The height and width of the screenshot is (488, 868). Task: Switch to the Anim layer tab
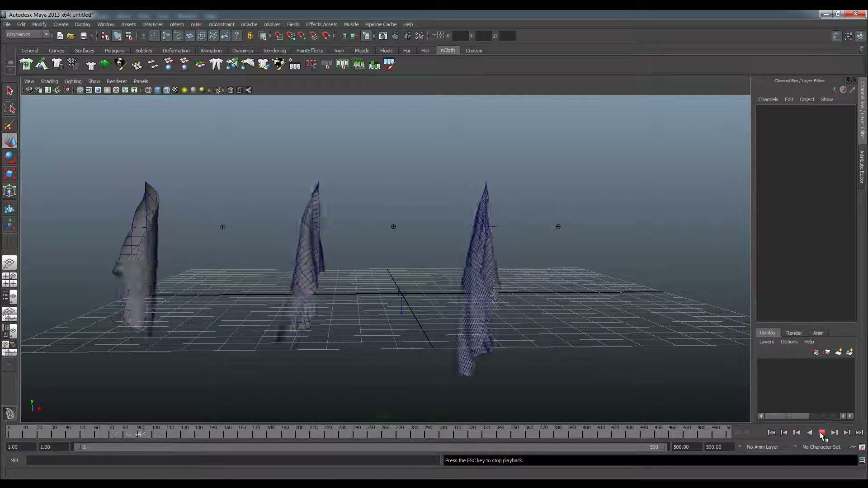(818, 333)
